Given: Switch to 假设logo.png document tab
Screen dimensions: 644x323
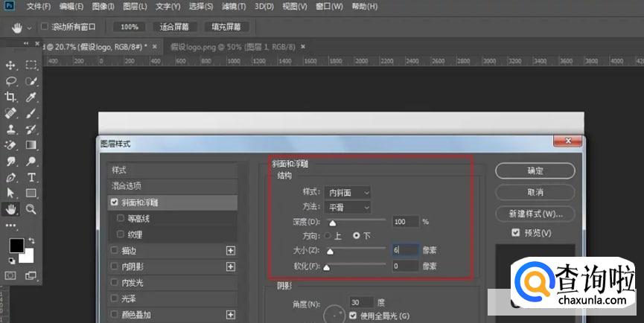Looking at the screenshot, I should tap(233, 47).
